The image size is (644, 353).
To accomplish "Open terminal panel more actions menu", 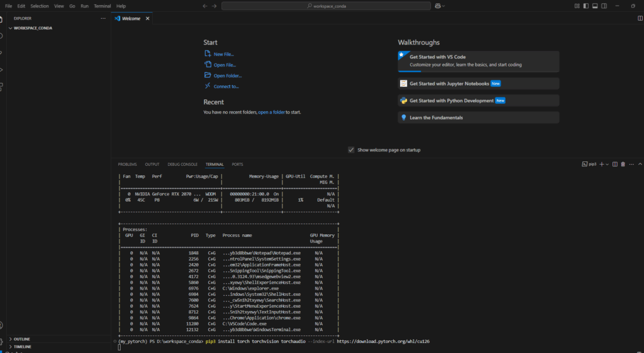I will 631,165.
